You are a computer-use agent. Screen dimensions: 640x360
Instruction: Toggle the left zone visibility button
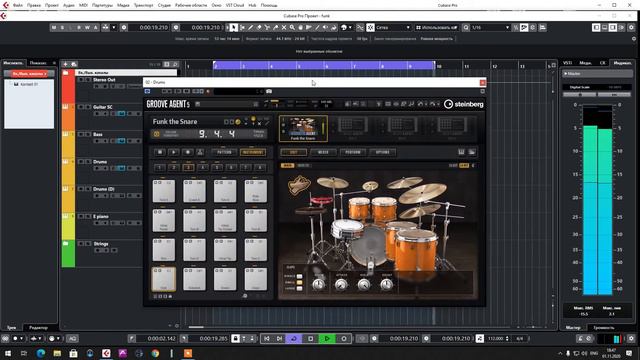[596, 27]
